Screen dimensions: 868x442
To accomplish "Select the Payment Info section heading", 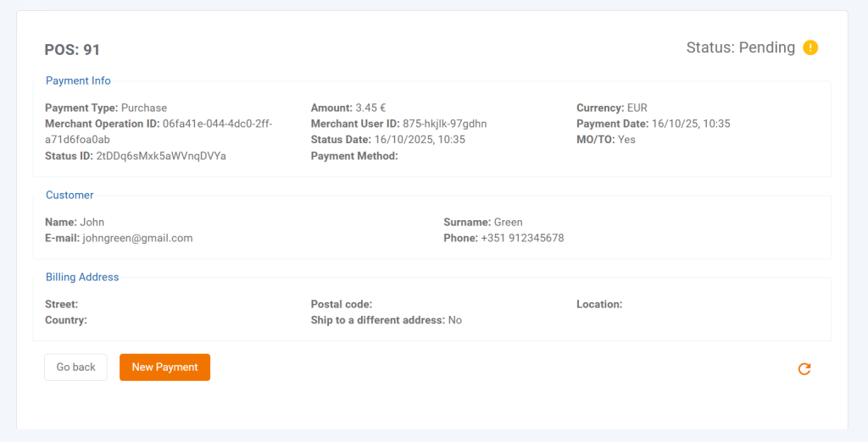I will [78, 81].
